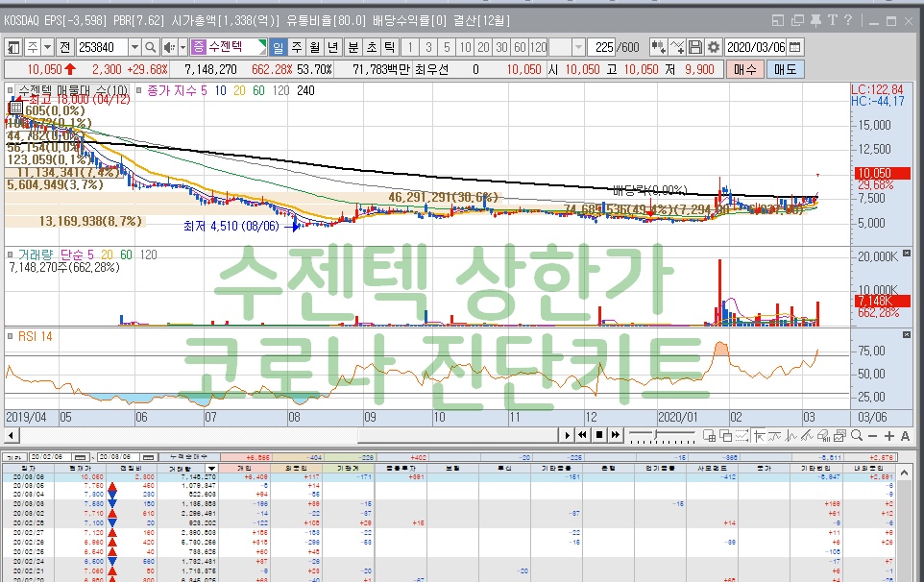The image size is (924, 582).
Task: Click the 매수 buy button
Action: coord(744,69)
